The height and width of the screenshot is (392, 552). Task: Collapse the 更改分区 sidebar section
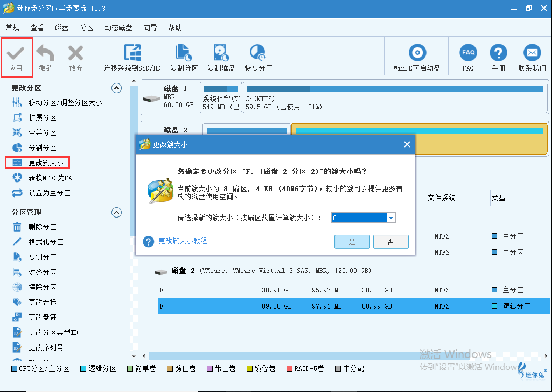pyautogui.click(x=116, y=88)
